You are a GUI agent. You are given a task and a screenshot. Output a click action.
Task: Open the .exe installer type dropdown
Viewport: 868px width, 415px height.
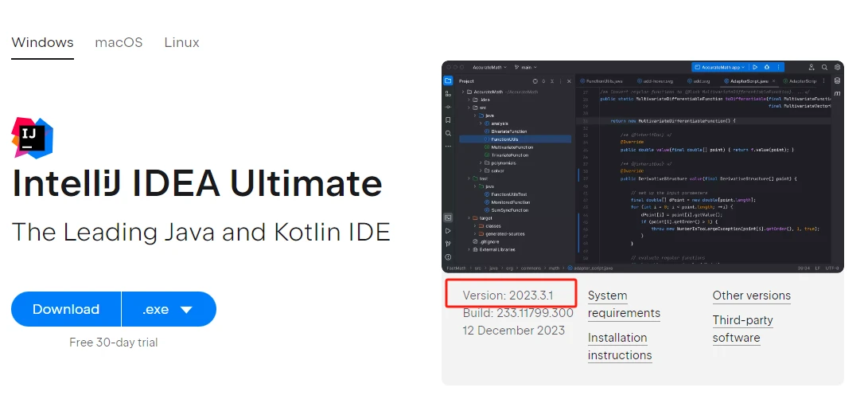coord(169,309)
